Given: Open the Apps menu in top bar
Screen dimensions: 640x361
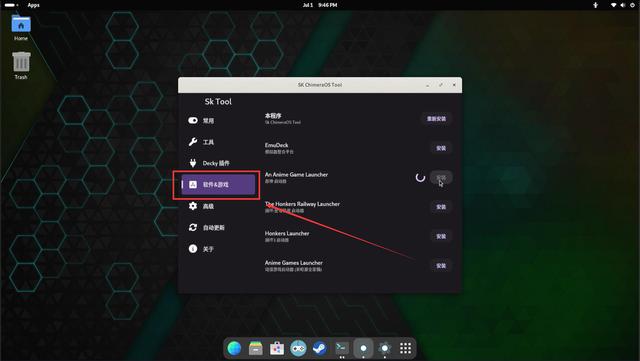Looking at the screenshot, I should click(33, 5).
